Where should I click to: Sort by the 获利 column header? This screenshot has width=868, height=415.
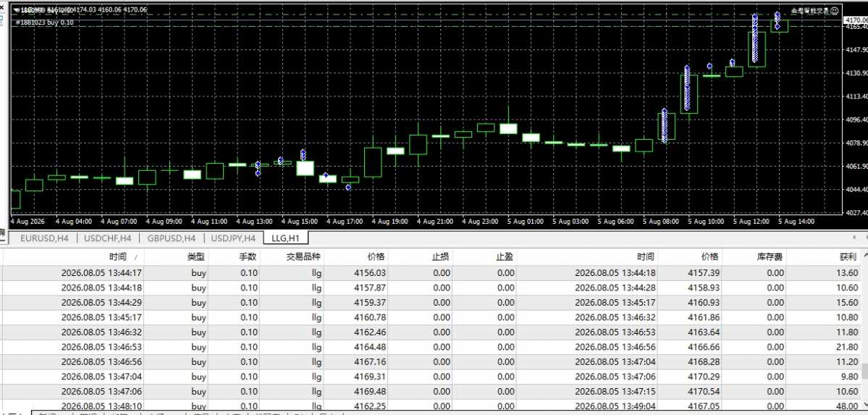point(848,257)
